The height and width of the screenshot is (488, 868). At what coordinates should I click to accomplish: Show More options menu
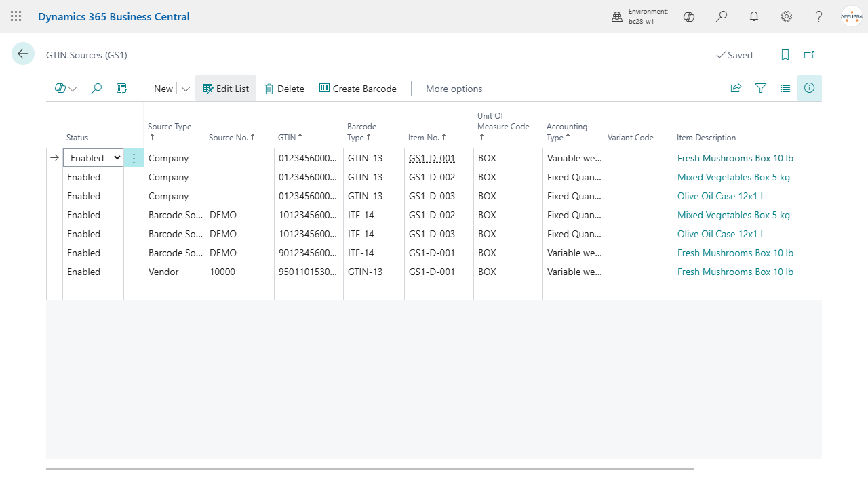pyautogui.click(x=454, y=89)
